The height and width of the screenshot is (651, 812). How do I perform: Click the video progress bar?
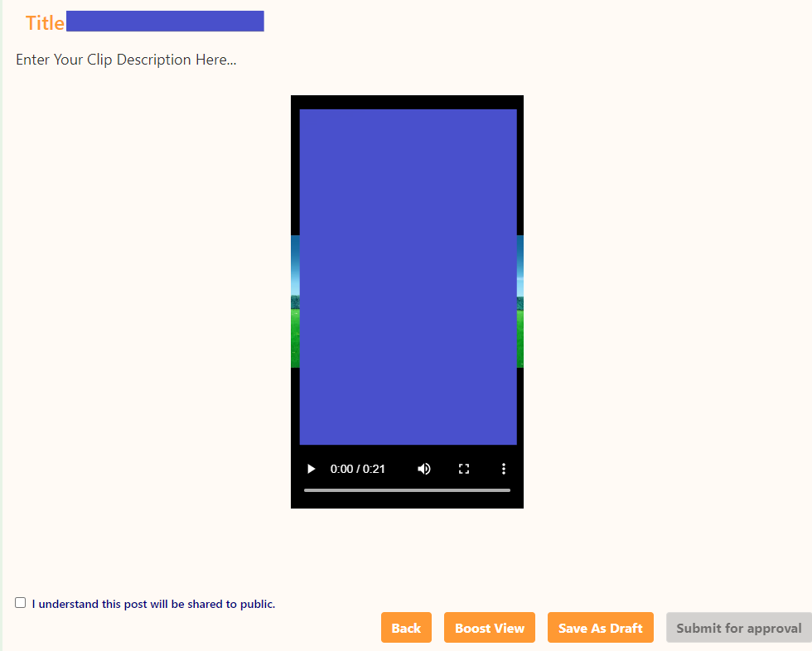coord(406,490)
